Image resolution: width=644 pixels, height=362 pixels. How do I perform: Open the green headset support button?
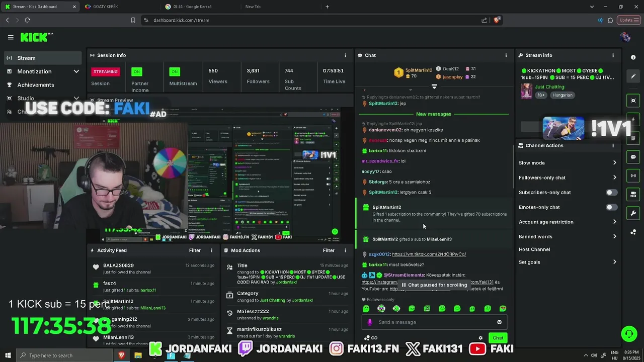(628, 334)
